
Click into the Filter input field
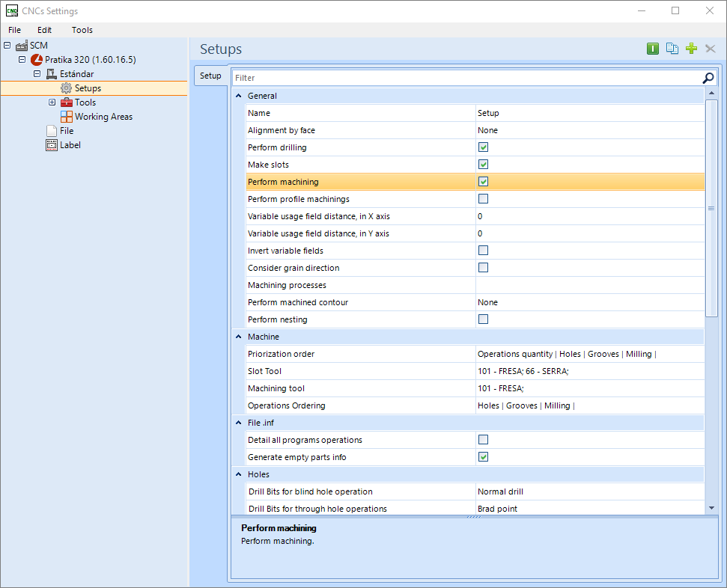pyautogui.click(x=467, y=78)
